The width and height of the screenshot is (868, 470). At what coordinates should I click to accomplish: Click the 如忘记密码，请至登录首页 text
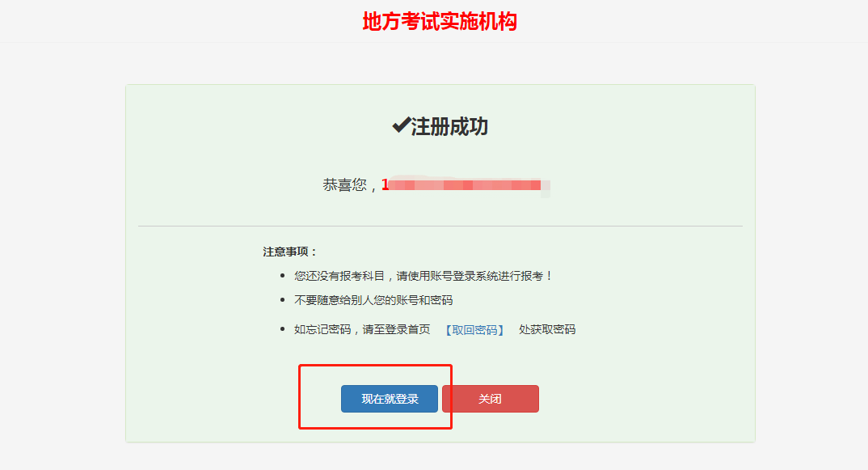tap(362, 330)
